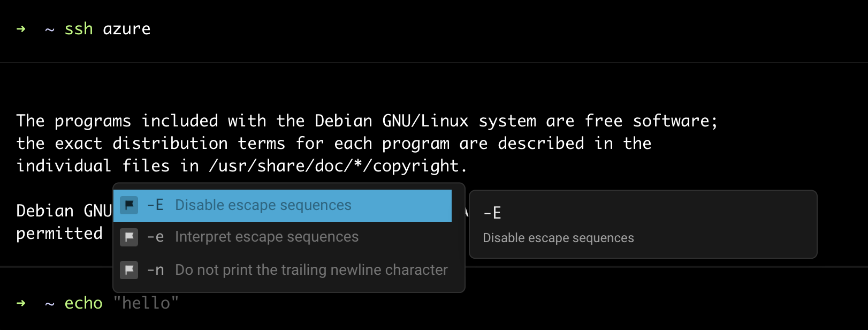This screenshot has width=868, height=330.
Task: Click the flag icon beside -E option
Action: pyautogui.click(x=129, y=205)
